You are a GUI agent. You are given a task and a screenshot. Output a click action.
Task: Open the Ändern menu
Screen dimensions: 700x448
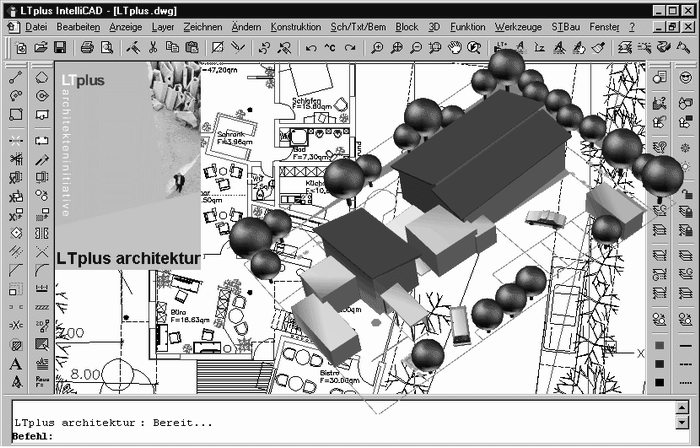246,27
